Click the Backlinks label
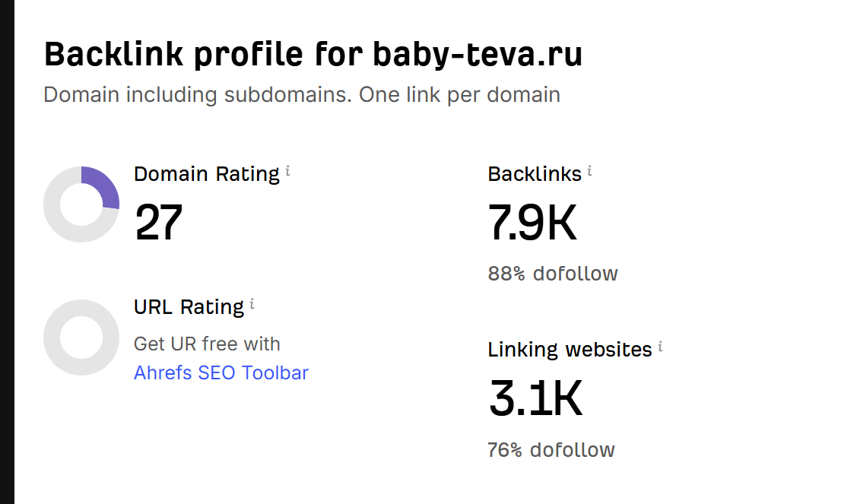This screenshot has height=504, width=860. point(535,174)
